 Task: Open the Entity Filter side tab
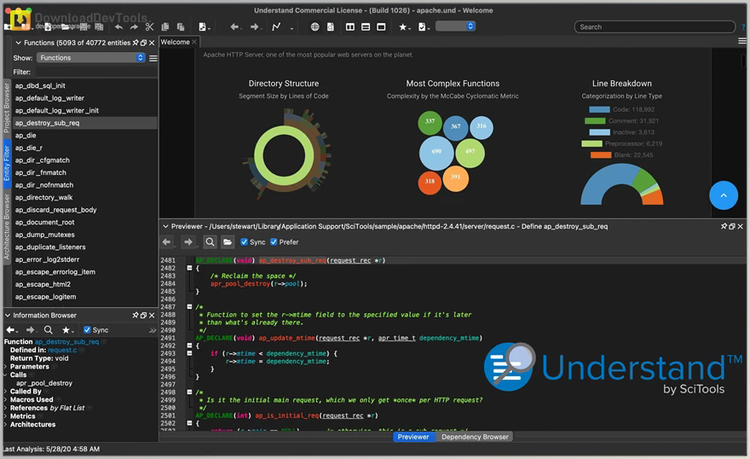7,164
